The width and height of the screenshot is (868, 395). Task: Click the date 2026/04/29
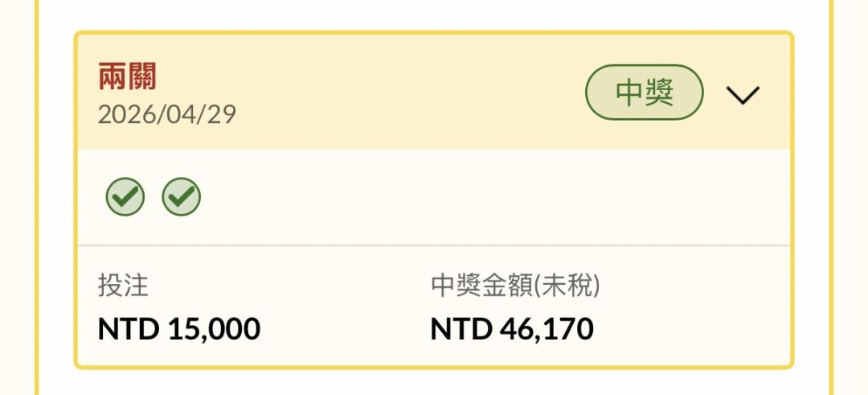[167, 114]
